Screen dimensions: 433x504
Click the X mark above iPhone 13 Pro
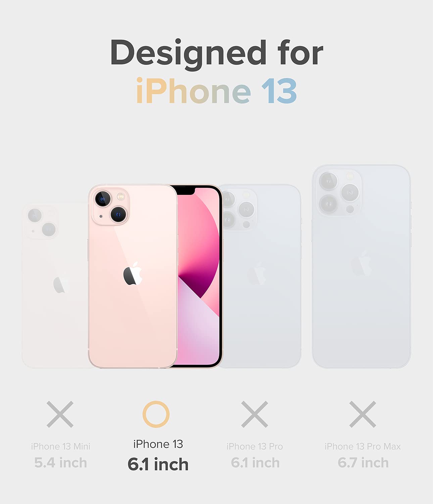point(255,414)
